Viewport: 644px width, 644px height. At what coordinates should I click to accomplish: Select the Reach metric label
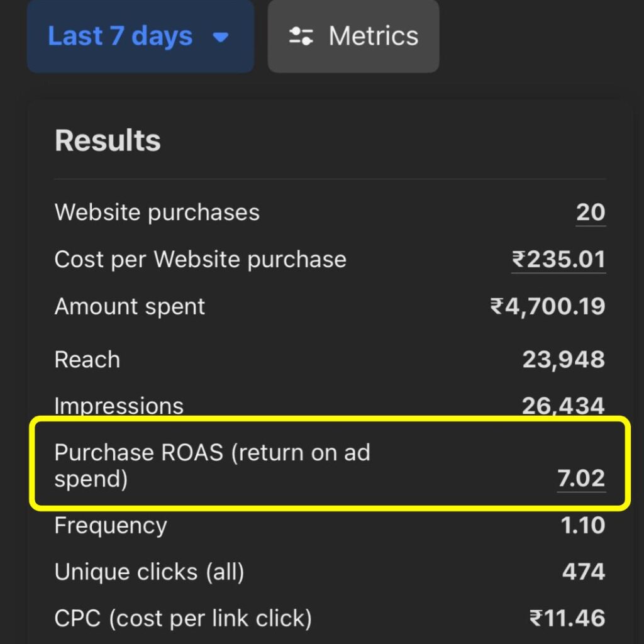pyautogui.click(x=87, y=360)
